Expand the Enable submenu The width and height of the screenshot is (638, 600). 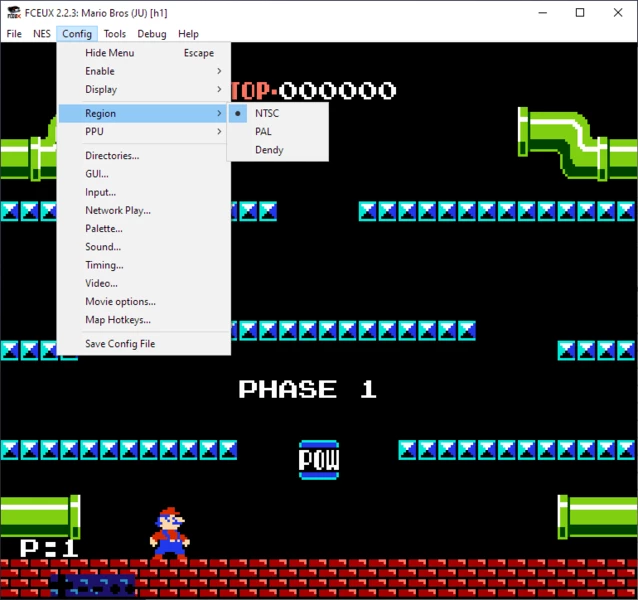tap(144, 71)
